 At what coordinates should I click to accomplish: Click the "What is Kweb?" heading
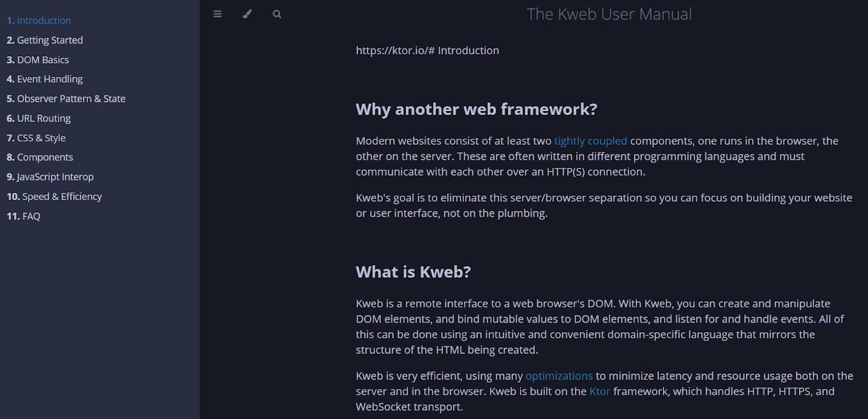click(413, 272)
